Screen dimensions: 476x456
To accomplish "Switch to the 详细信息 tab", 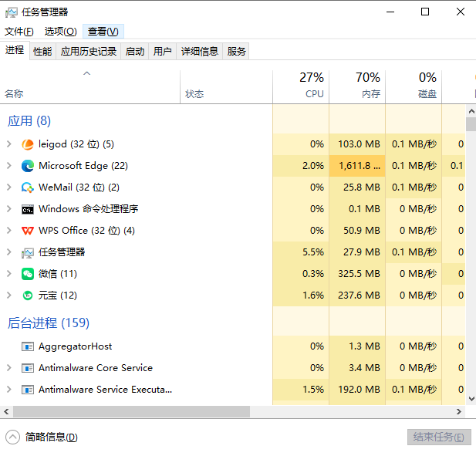I will coord(200,51).
